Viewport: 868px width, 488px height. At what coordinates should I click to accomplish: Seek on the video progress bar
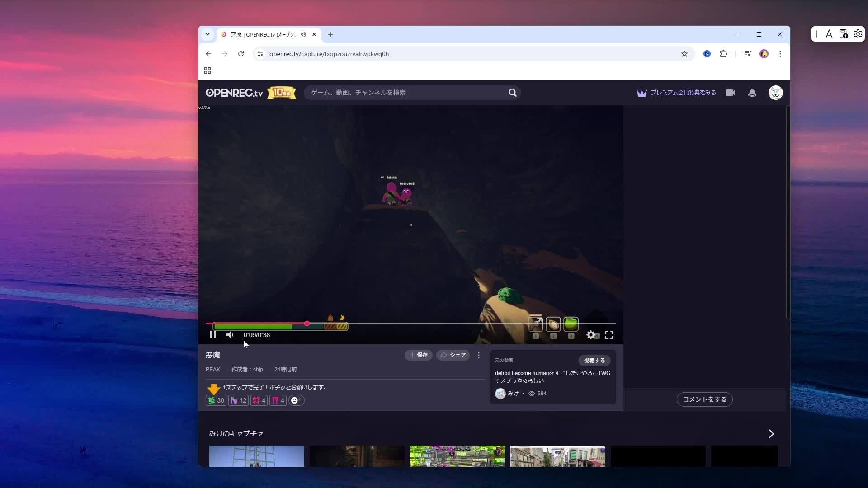452,324
